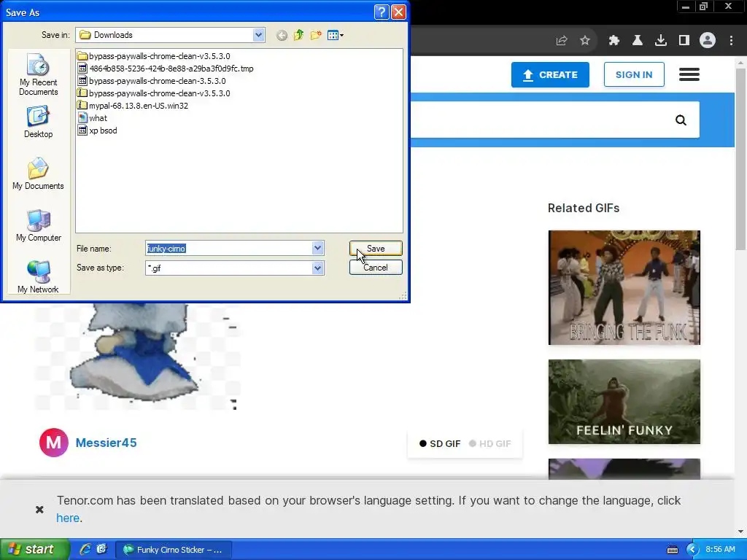Viewport: 747px width, 560px height.
Task: Cancel the Save As dialog
Action: [376, 268]
